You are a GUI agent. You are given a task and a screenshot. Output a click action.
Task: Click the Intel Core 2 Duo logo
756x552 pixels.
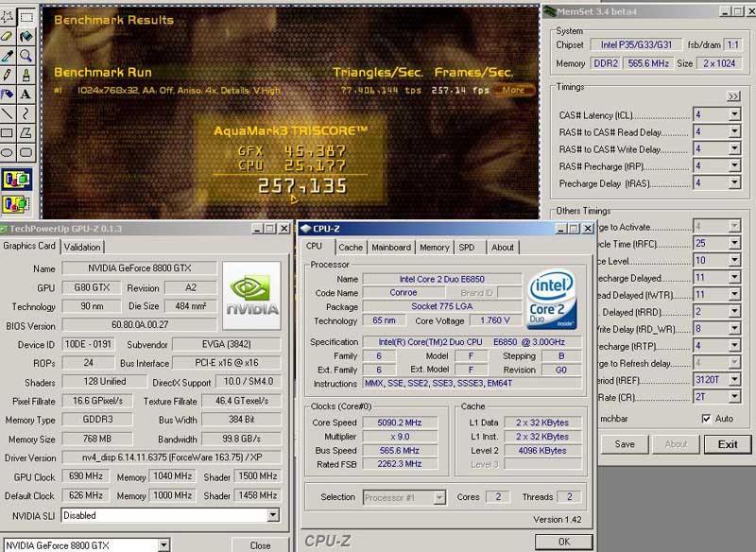point(552,300)
